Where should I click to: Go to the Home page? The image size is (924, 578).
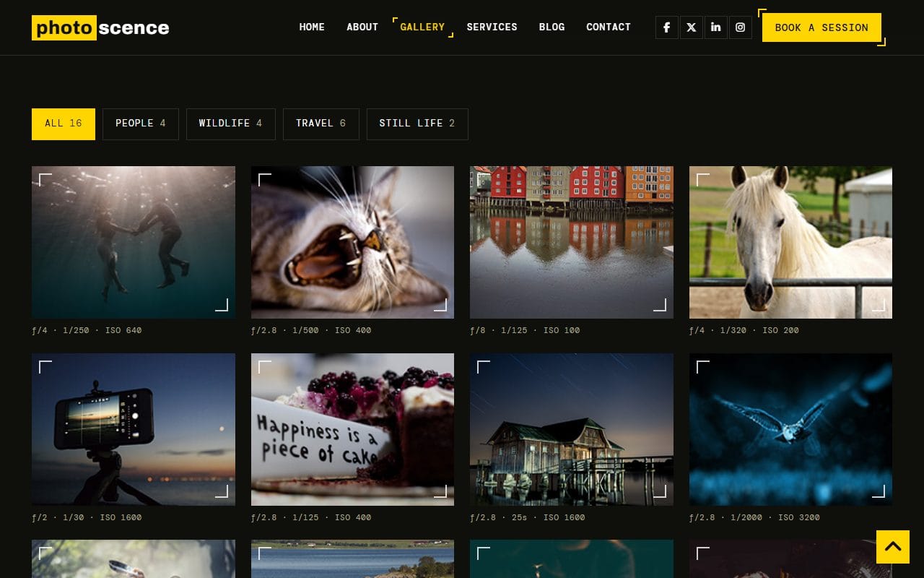pos(312,27)
